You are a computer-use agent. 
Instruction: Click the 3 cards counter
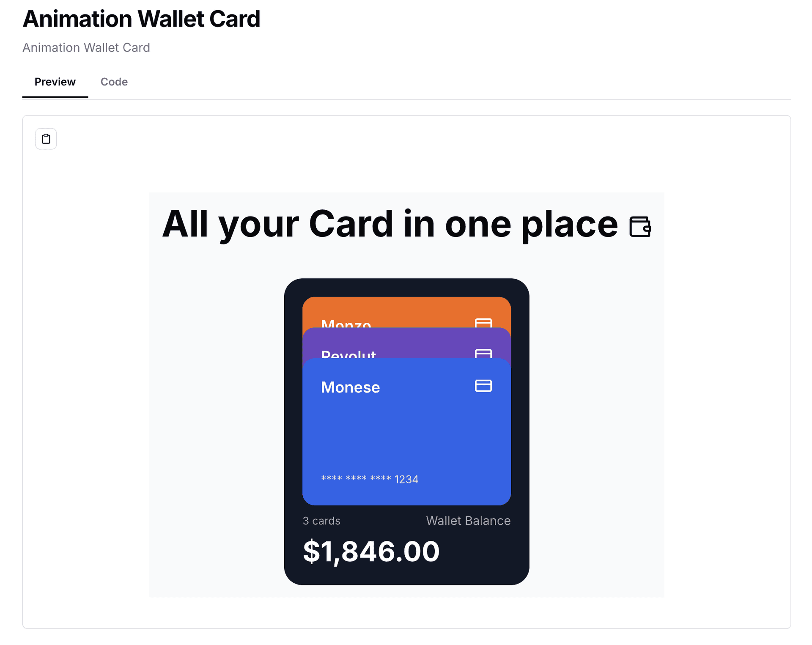[321, 521]
